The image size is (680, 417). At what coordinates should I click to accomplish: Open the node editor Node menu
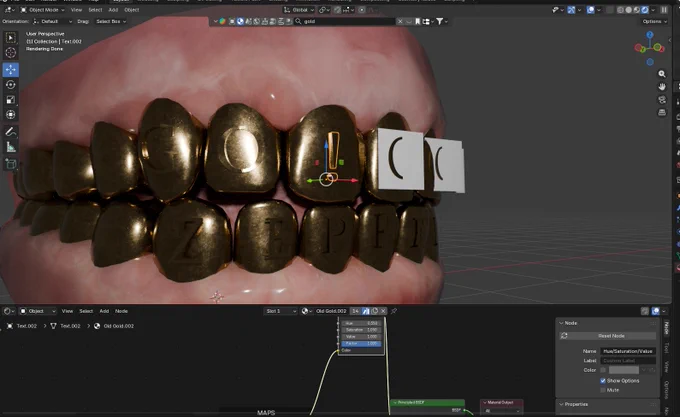coord(121,311)
